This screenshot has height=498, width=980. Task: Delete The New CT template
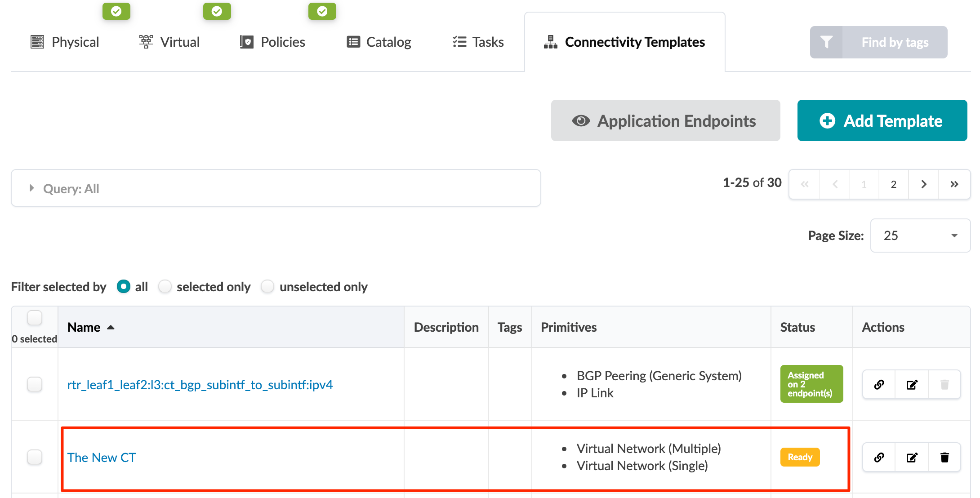944,457
